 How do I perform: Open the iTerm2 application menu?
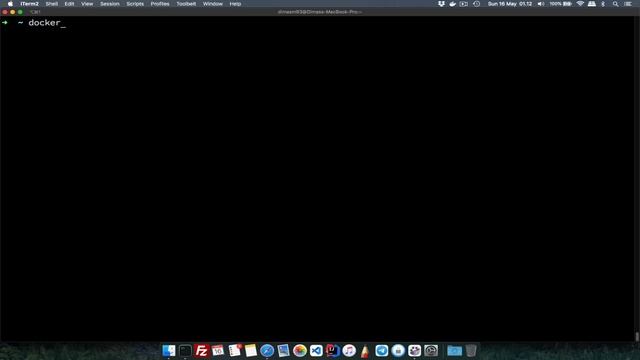(29, 4)
